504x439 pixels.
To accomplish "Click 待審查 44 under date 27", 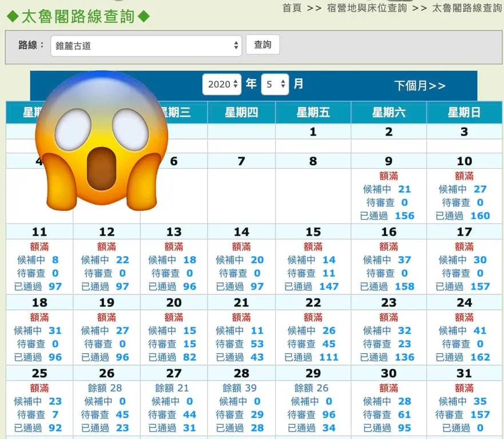I will (172, 414).
